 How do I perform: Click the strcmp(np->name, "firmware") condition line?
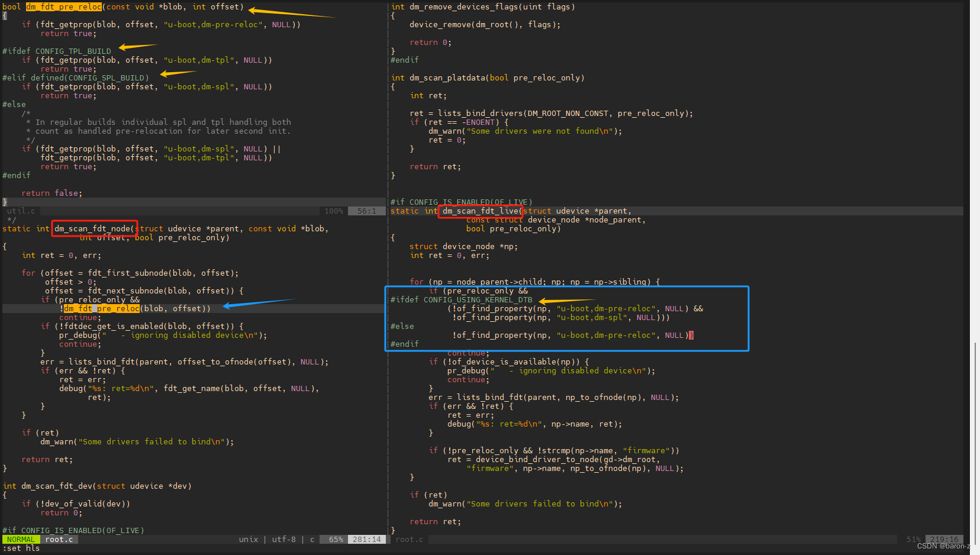tap(554, 450)
